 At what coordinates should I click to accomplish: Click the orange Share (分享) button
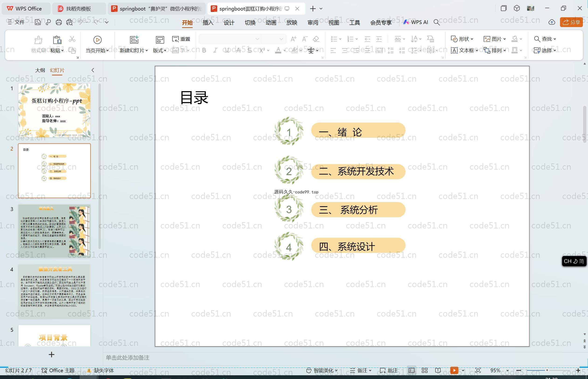pyautogui.click(x=571, y=22)
